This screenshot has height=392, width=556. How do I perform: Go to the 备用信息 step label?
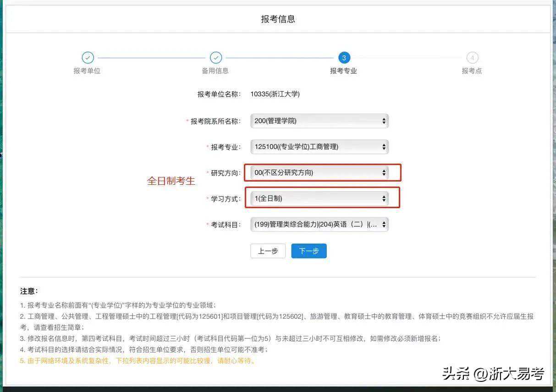215,71
